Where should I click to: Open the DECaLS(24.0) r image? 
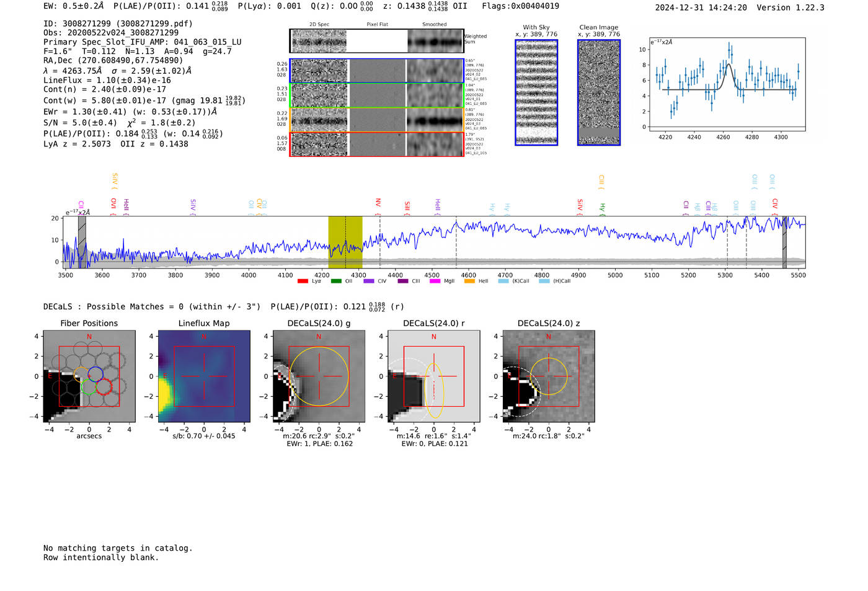(x=433, y=376)
